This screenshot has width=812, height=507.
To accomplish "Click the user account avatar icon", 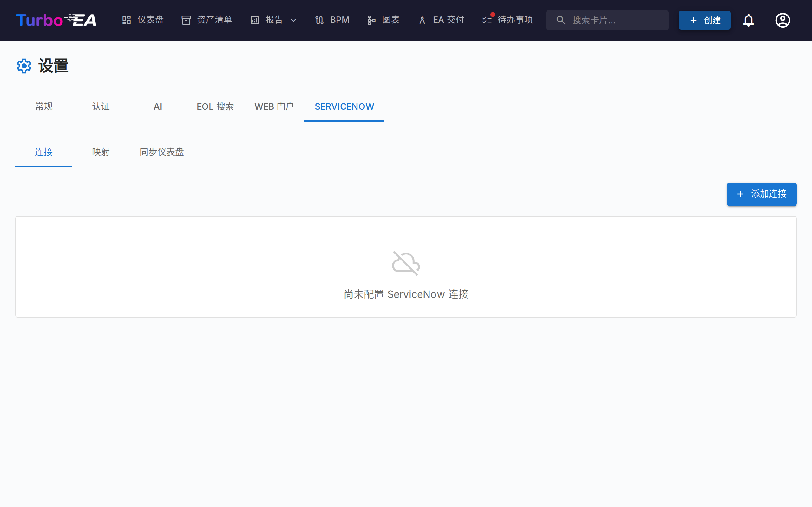I will click(783, 20).
